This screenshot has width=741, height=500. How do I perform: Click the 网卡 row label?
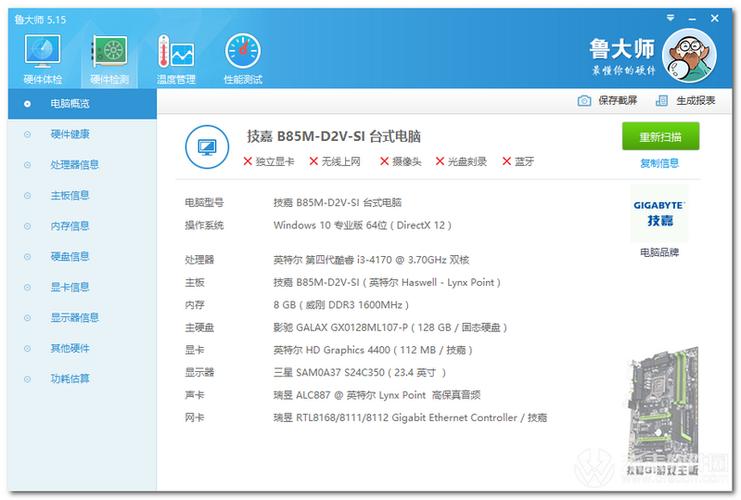click(194, 418)
